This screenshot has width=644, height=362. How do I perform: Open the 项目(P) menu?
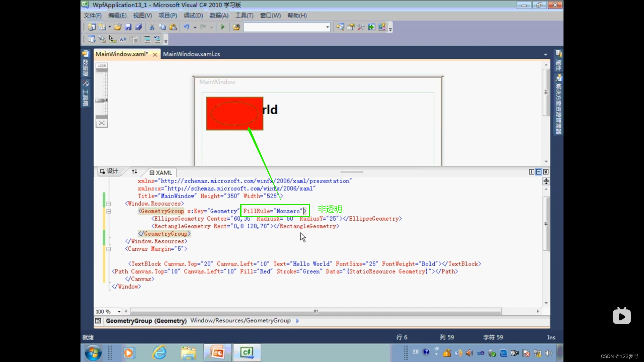click(168, 15)
